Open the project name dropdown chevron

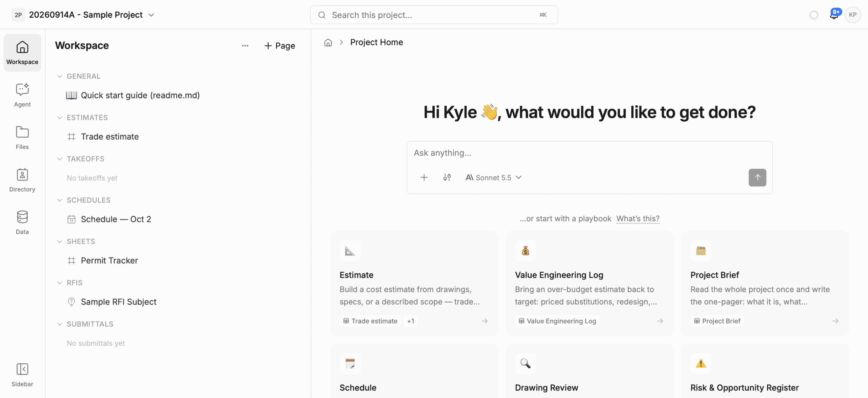151,15
